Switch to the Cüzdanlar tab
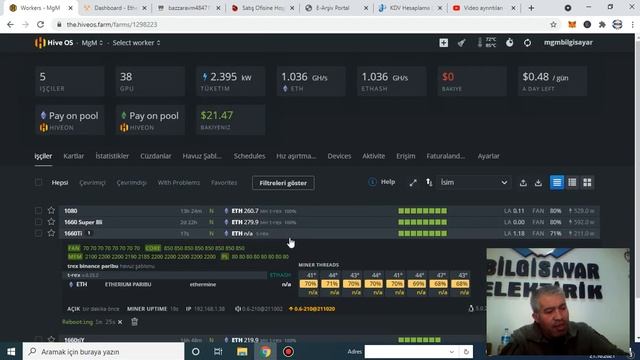This screenshot has height=360, width=640. tap(156, 156)
